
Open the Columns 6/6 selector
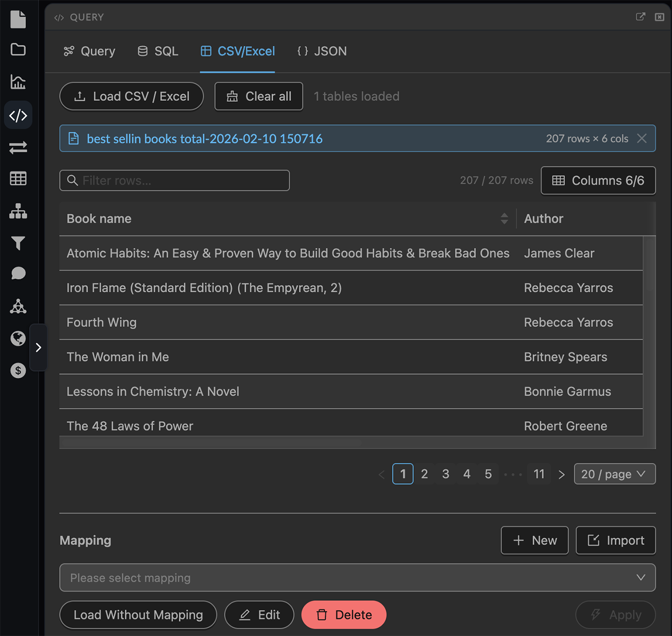click(x=598, y=180)
